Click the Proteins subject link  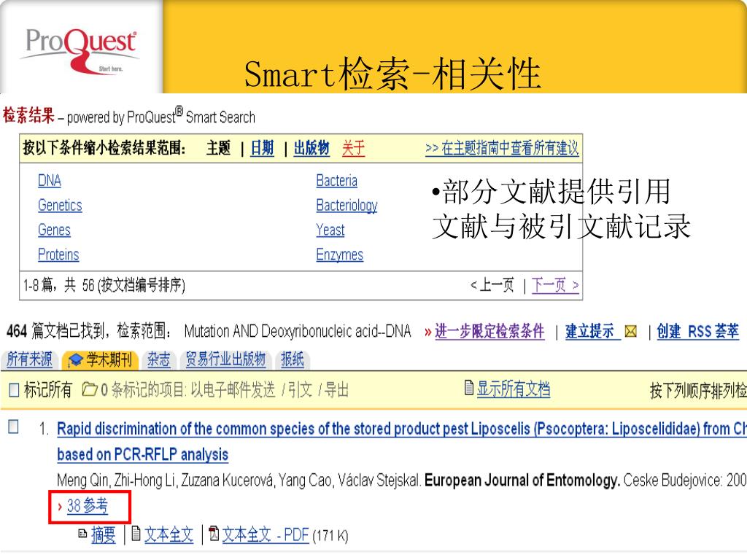[58, 254]
